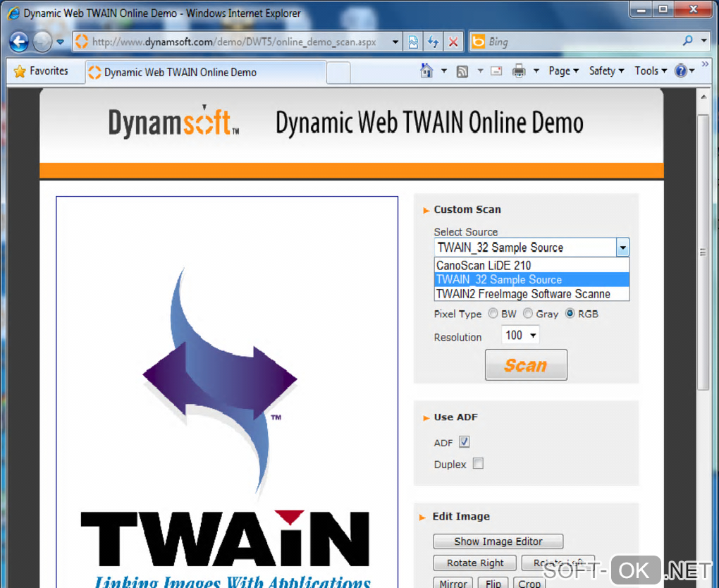This screenshot has width=719, height=588.
Task: Click the Internet Explorer title bar icon
Action: click(14, 13)
